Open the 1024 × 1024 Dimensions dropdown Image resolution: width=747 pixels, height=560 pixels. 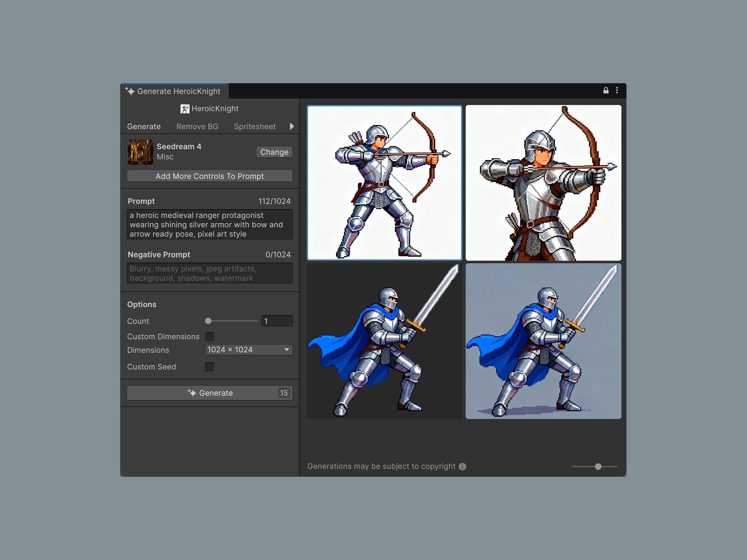pos(249,350)
